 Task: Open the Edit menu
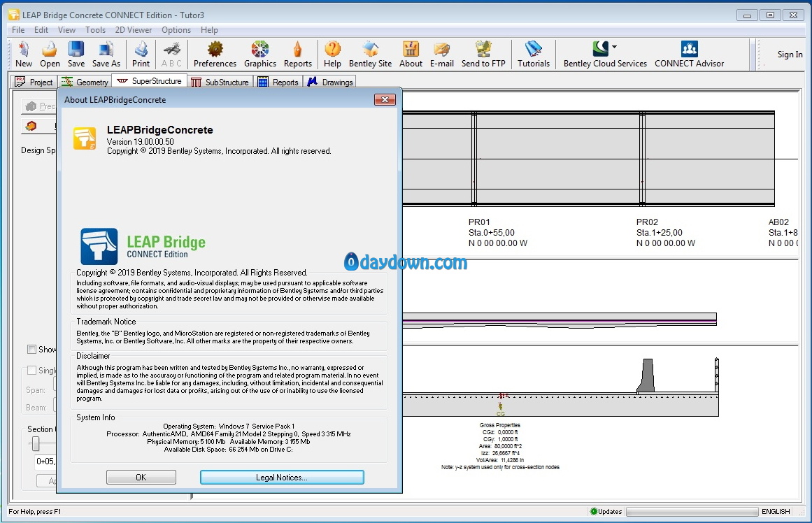(41, 30)
